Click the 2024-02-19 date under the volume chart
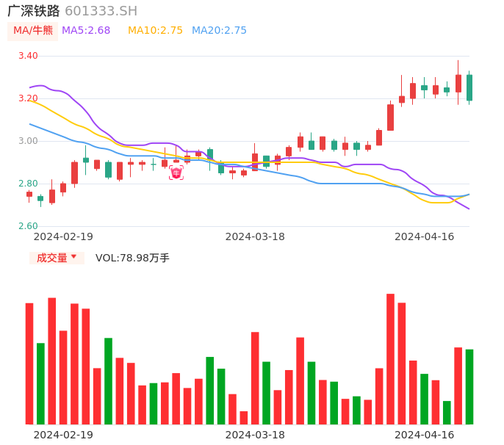This screenshot has width=504, height=445. [x=63, y=435]
